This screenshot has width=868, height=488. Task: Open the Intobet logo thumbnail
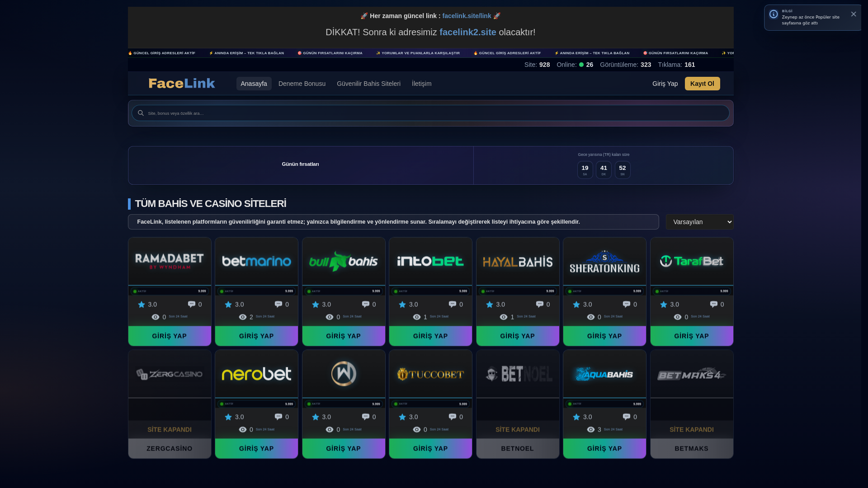[x=430, y=261]
